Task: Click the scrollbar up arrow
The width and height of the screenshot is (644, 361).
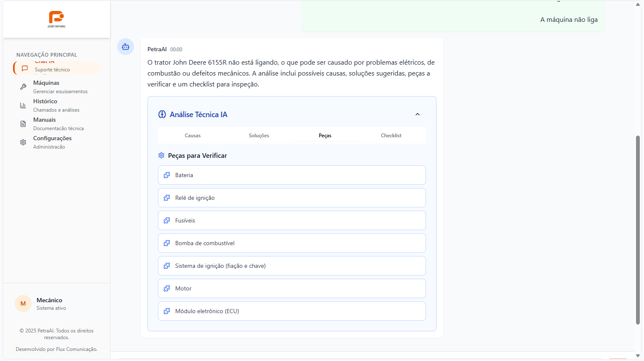Action: click(638, 4)
